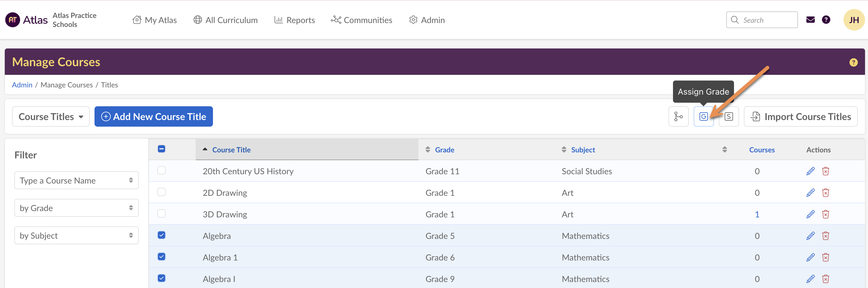Open the Course Titles dropdown
868x288 pixels.
point(51,117)
